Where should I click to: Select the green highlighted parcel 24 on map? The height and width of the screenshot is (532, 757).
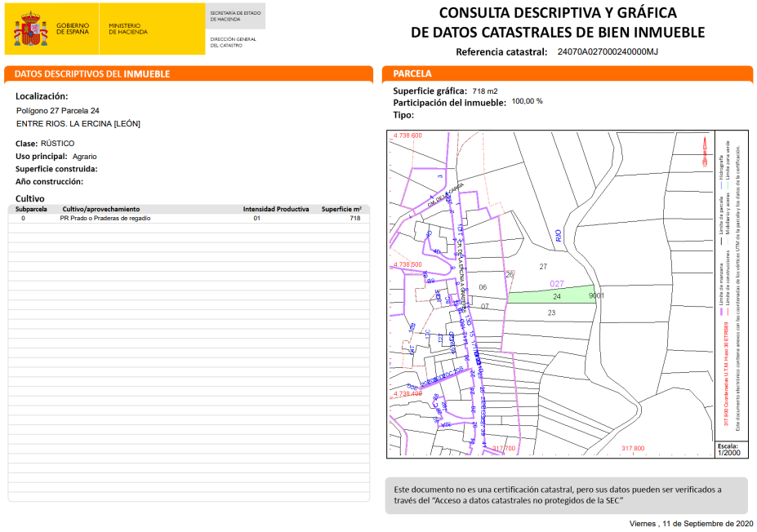[x=550, y=295]
